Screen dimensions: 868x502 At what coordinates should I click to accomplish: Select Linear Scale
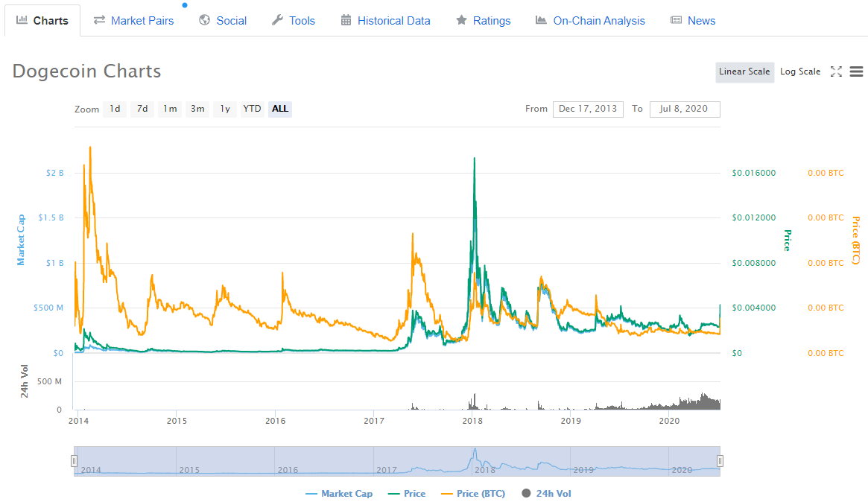[744, 72]
